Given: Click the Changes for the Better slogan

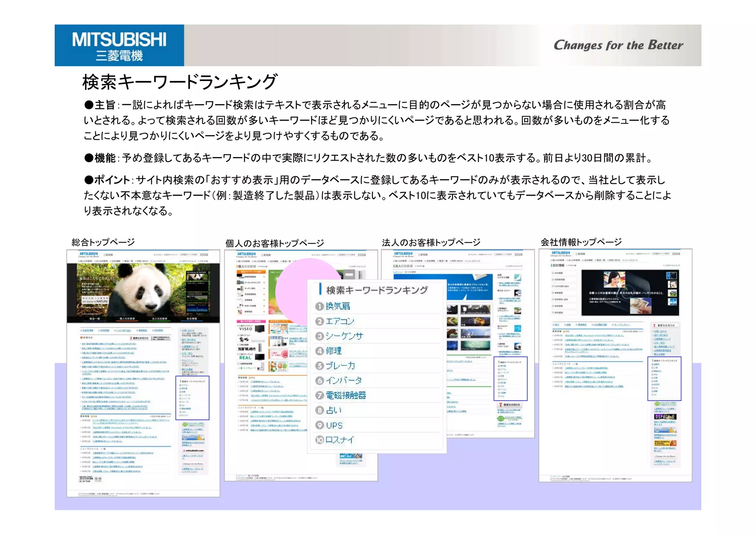Looking at the screenshot, I should pos(618,45).
